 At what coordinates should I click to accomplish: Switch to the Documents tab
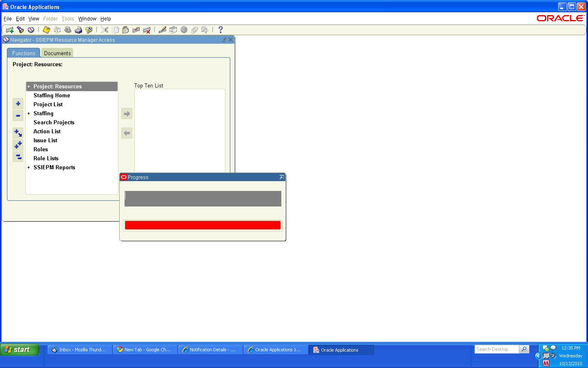pos(57,53)
